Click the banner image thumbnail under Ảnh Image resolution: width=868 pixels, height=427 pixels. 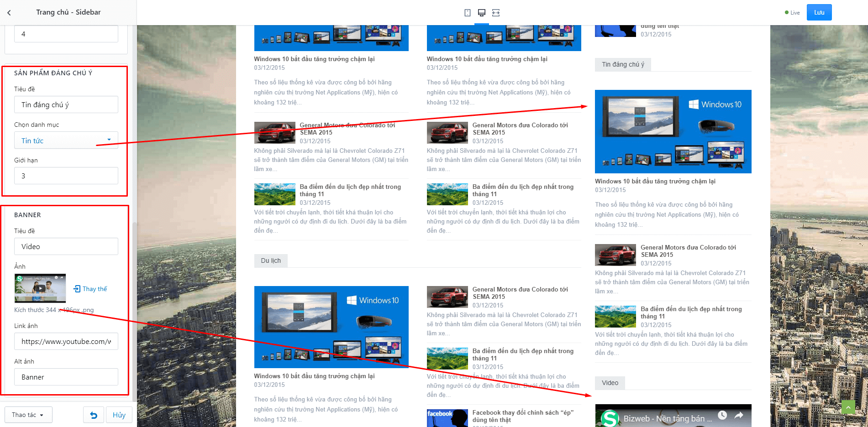[40, 288]
